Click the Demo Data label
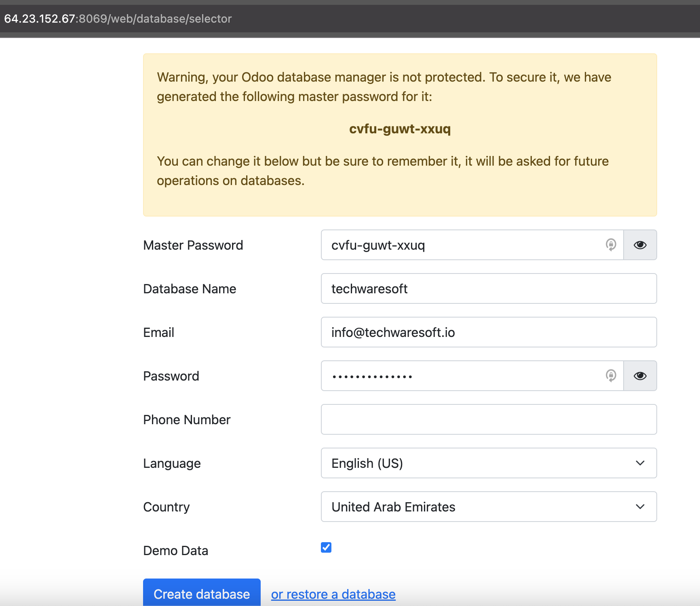The width and height of the screenshot is (700, 606). point(176,551)
